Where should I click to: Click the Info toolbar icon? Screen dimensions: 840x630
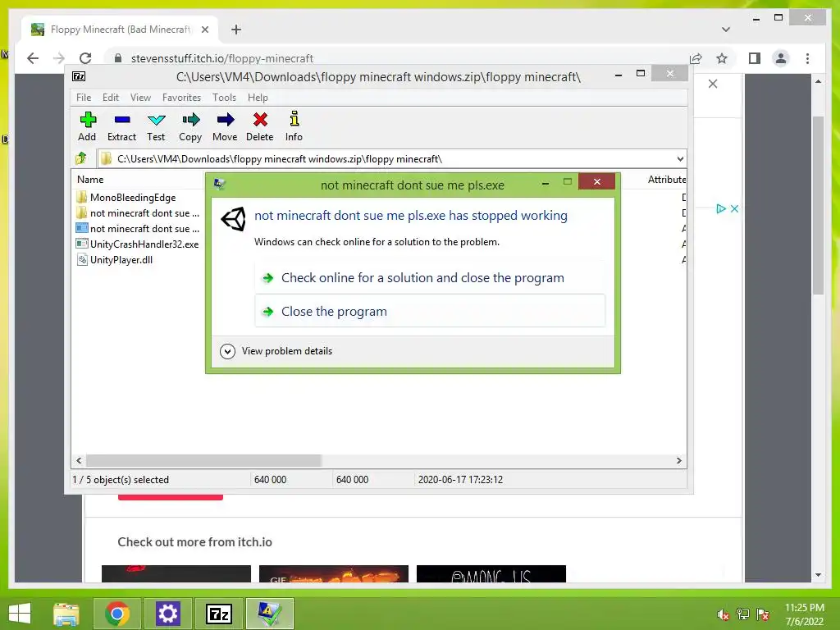pyautogui.click(x=294, y=126)
